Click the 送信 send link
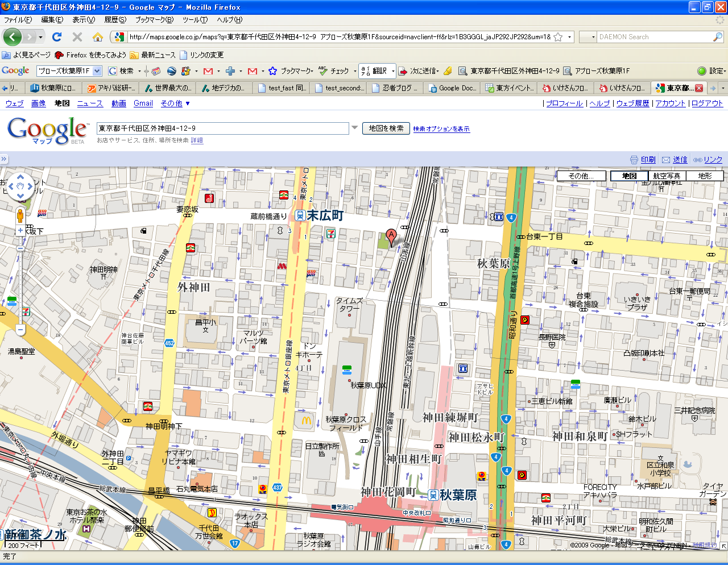Image resolution: width=728 pixels, height=565 pixels. click(680, 160)
